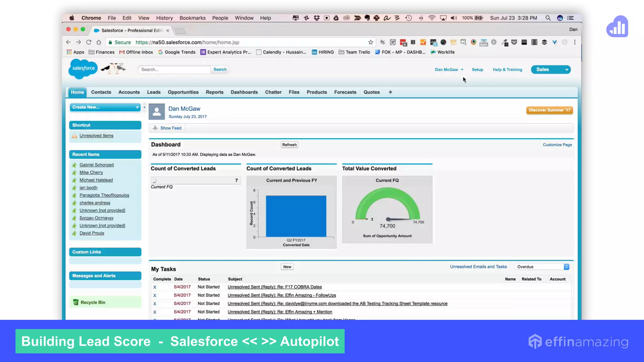Image resolution: width=644 pixels, height=362 pixels.
Task: Create a New task
Action: point(287,267)
